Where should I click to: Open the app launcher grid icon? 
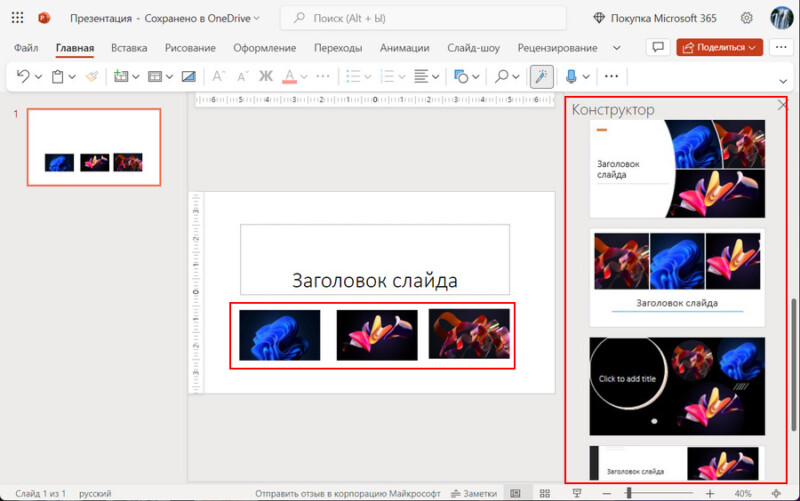(17, 18)
